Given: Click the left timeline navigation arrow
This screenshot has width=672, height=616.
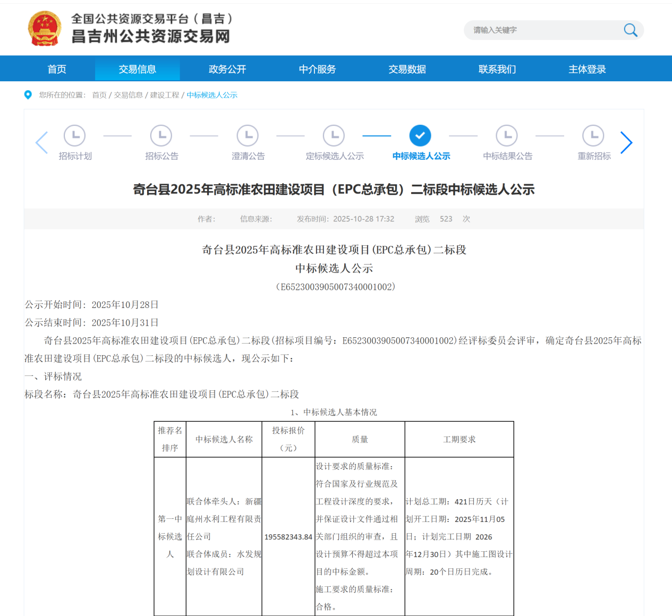Looking at the screenshot, I should [41, 142].
